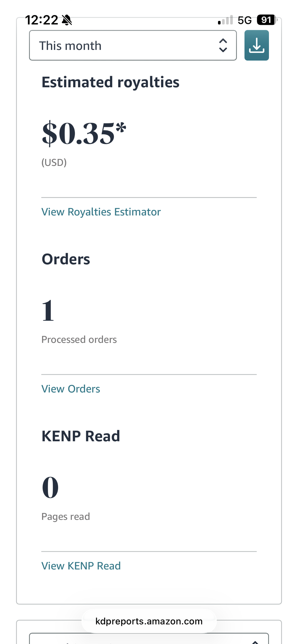Open the View KENP Read link

[81, 566]
